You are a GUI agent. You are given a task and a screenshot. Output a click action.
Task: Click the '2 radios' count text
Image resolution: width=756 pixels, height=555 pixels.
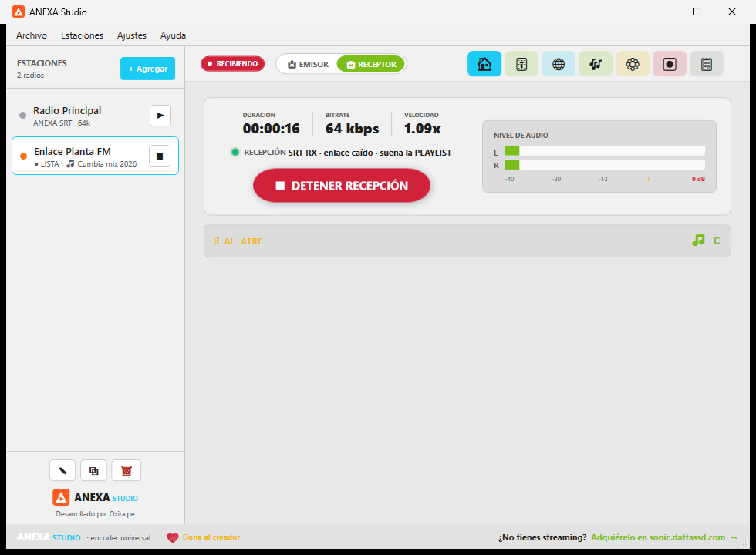pyautogui.click(x=30, y=76)
